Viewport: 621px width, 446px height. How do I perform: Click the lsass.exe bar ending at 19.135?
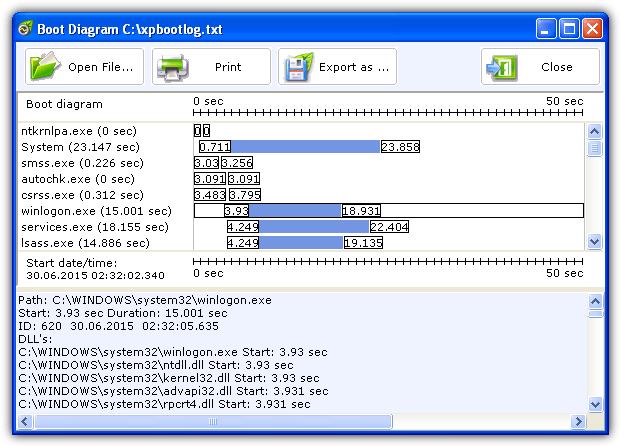301,242
